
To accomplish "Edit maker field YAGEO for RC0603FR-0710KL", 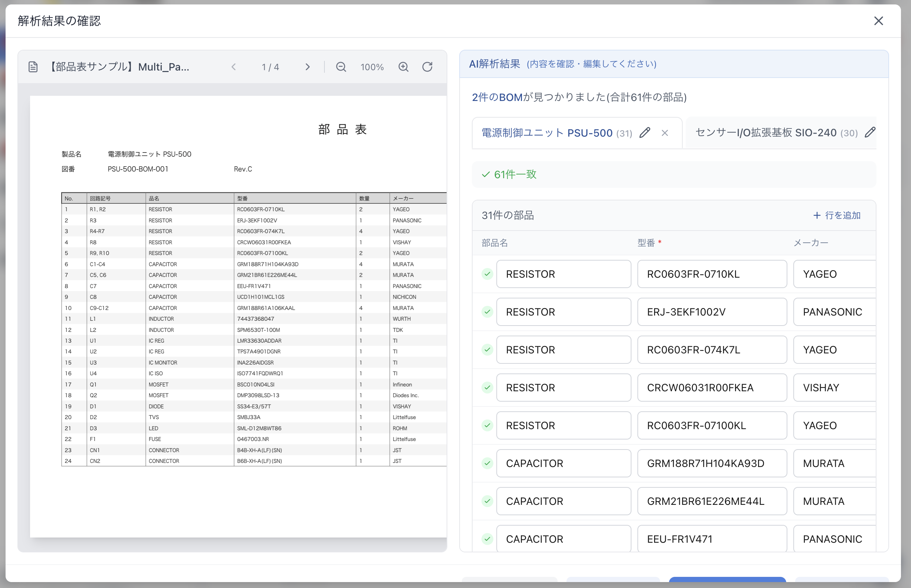I will [x=835, y=274].
